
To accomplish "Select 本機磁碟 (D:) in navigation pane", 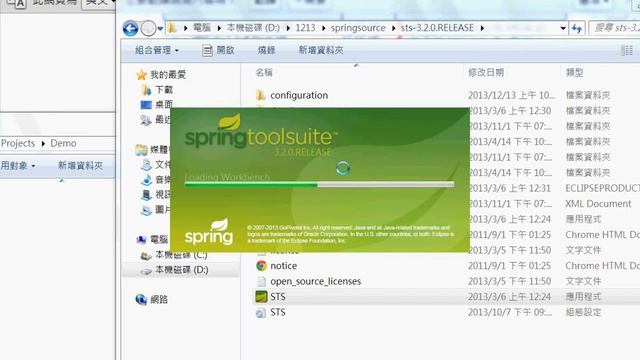I will tap(182, 270).
